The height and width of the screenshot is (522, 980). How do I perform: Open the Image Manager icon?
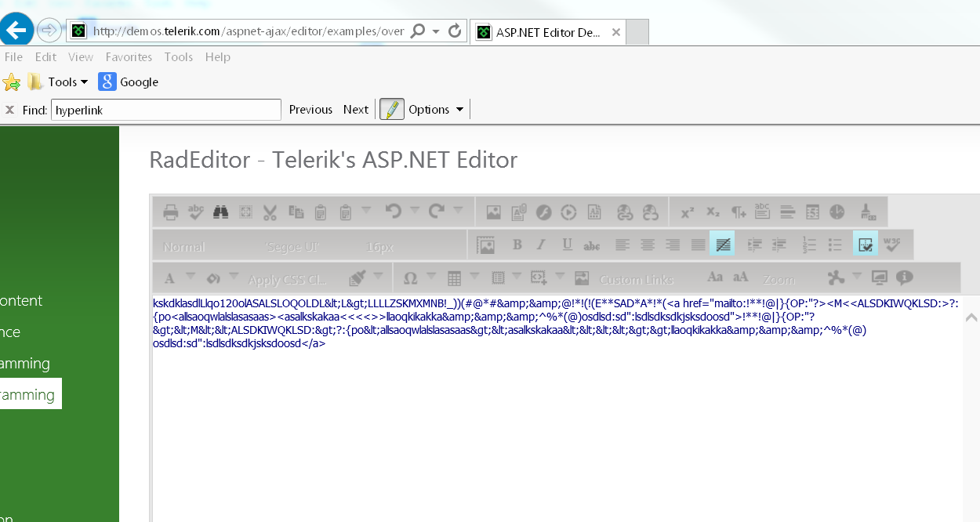coord(493,212)
